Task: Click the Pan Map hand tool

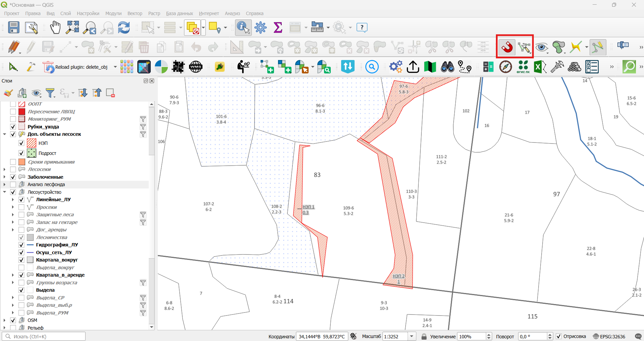Action: click(x=55, y=27)
